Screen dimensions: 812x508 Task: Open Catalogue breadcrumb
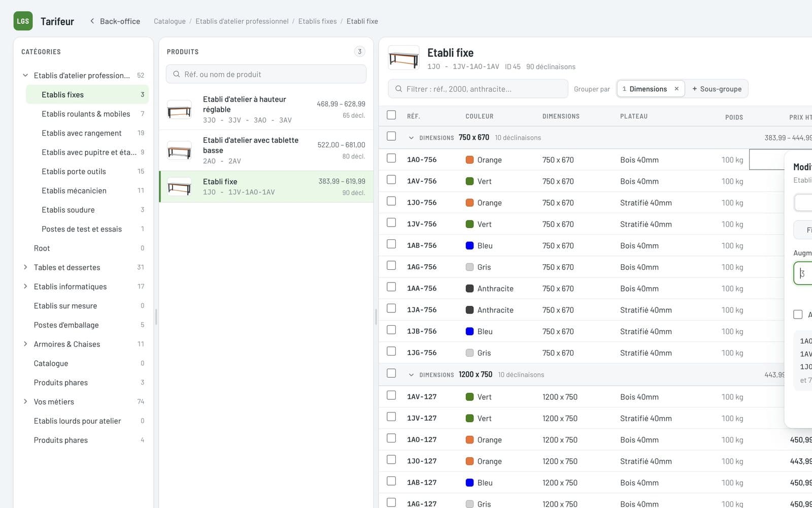pyautogui.click(x=170, y=21)
